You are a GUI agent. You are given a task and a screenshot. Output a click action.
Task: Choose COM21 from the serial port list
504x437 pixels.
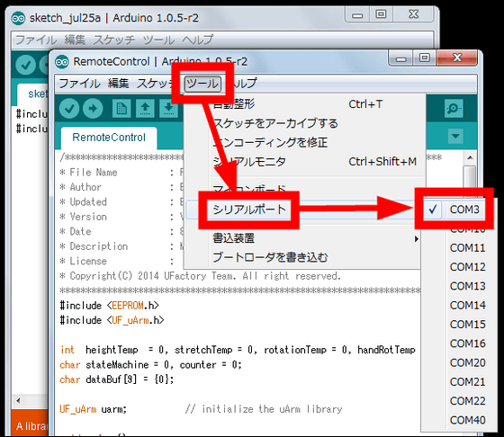(467, 382)
